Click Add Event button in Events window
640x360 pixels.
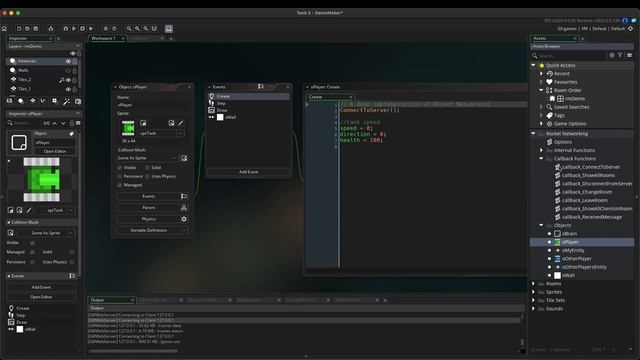pyautogui.click(x=249, y=172)
